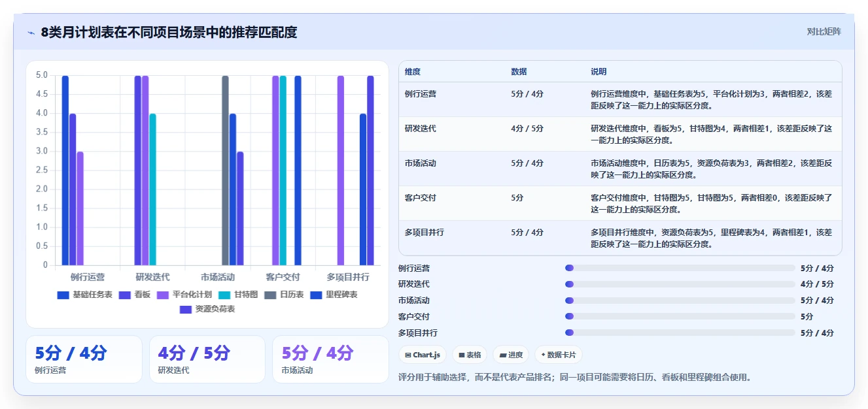Toggle the 甘特图 legend entry

click(x=239, y=295)
